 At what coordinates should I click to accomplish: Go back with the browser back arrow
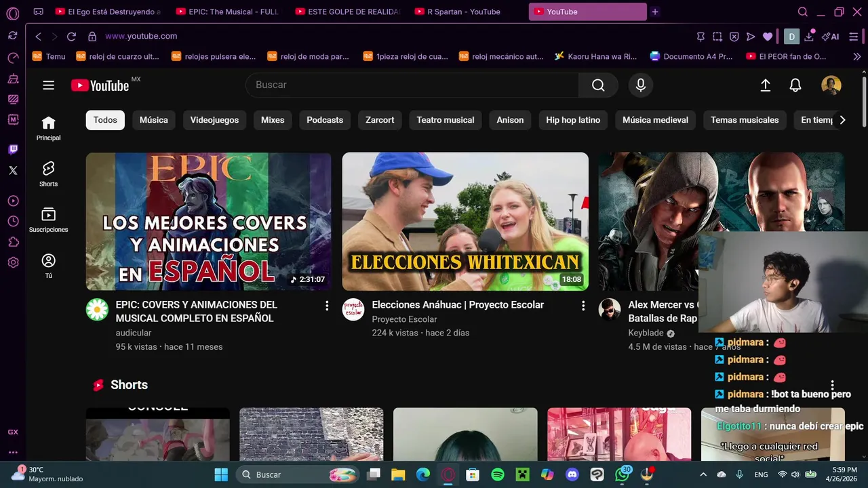[x=38, y=36]
